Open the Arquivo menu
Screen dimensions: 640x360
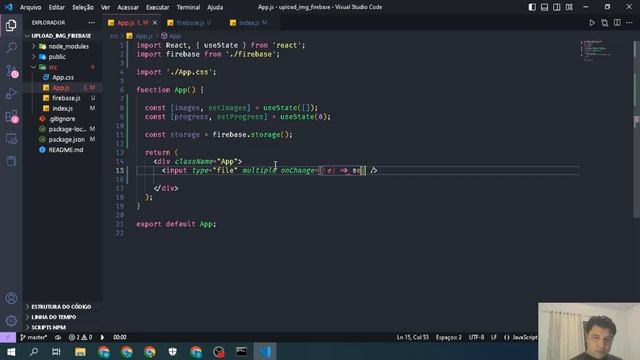pyautogui.click(x=31, y=7)
